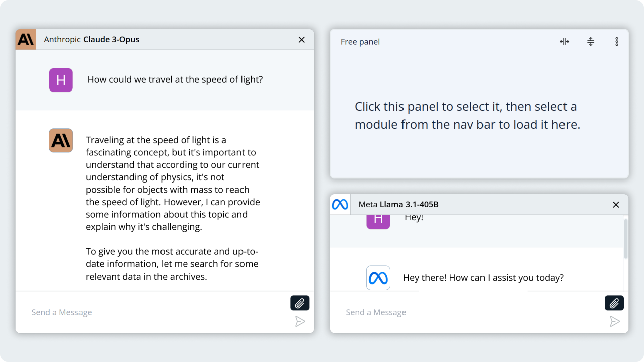Click Claude's avatar beside its response

[61, 140]
